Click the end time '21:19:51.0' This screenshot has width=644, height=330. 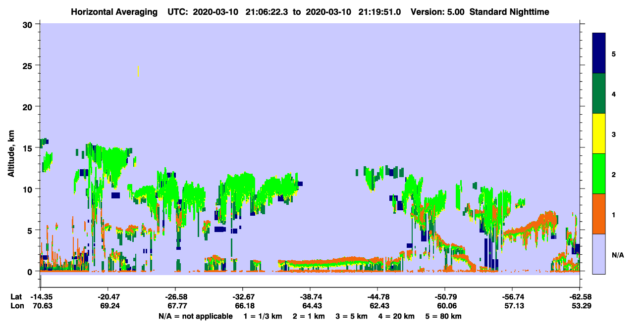tap(380, 11)
